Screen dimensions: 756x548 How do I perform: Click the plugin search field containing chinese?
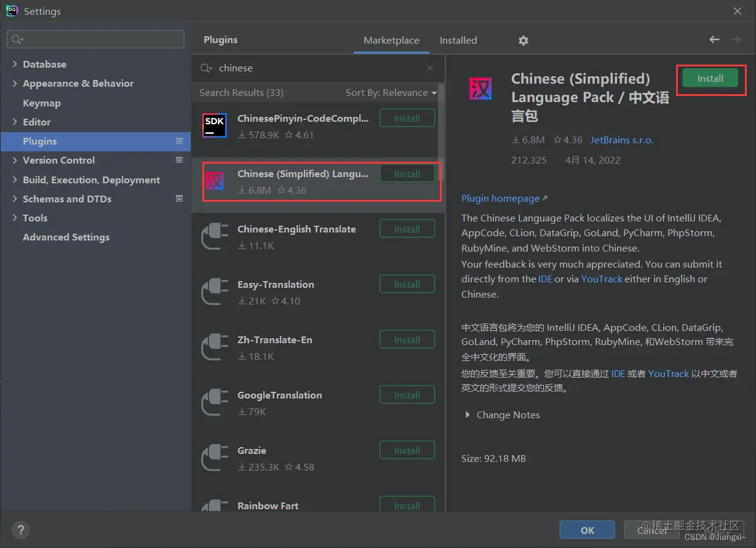click(317, 68)
